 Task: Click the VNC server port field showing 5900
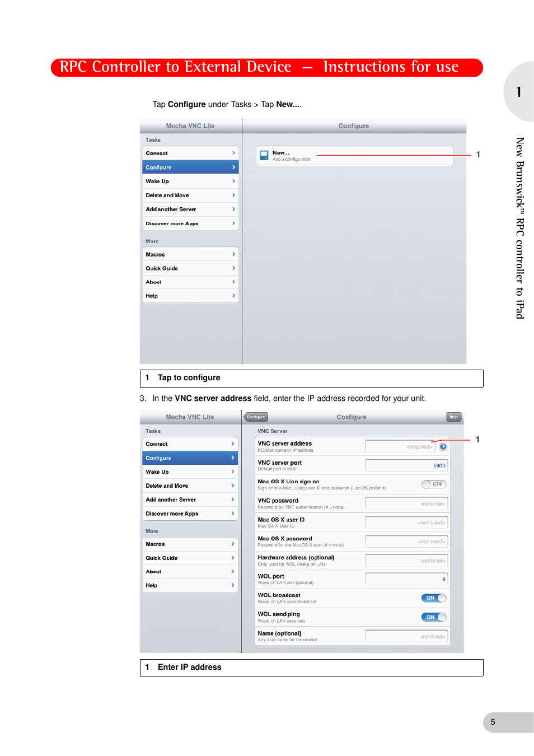406,465
